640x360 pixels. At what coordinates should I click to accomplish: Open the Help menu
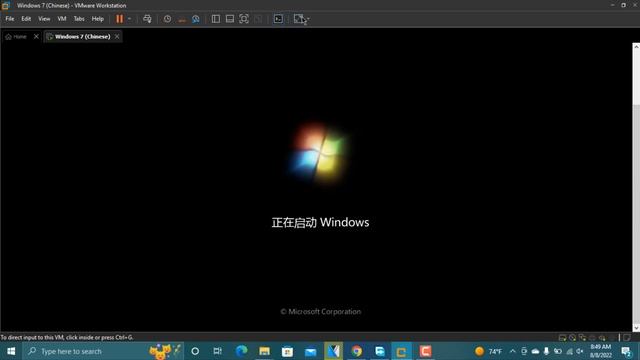click(x=98, y=19)
